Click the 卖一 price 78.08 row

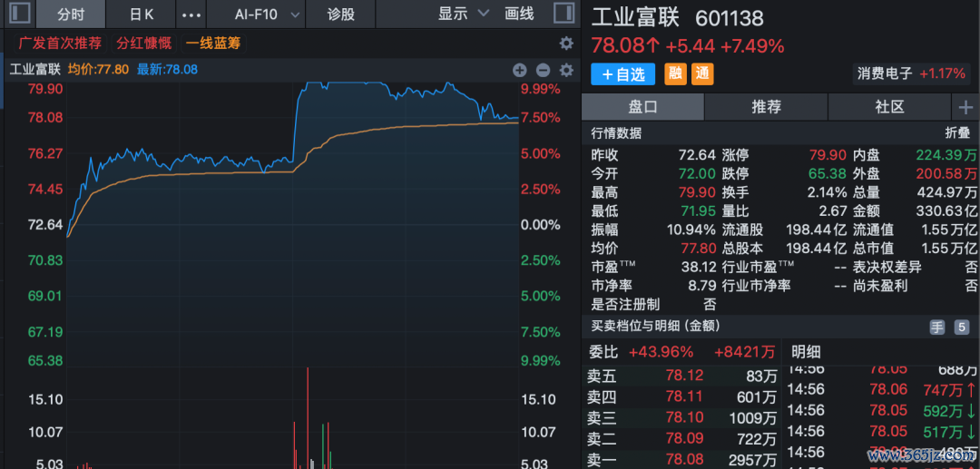pos(681,460)
